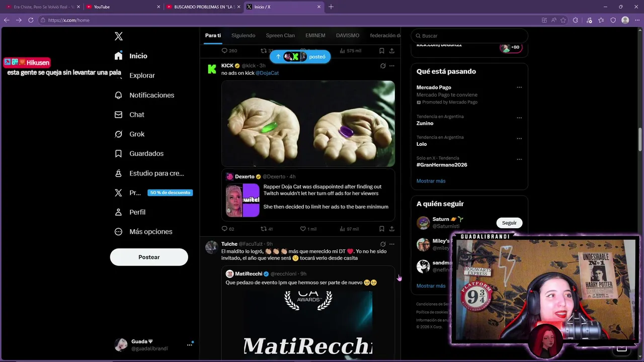Image resolution: width=644 pixels, height=362 pixels.
Task: Share the KICK post
Action: click(392, 229)
